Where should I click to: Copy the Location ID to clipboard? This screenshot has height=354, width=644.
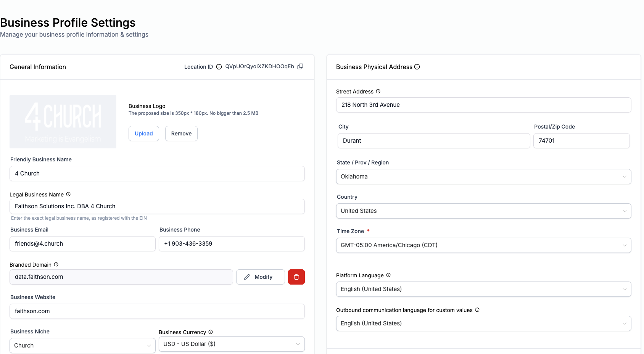pyautogui.click(x=300, y=66)
